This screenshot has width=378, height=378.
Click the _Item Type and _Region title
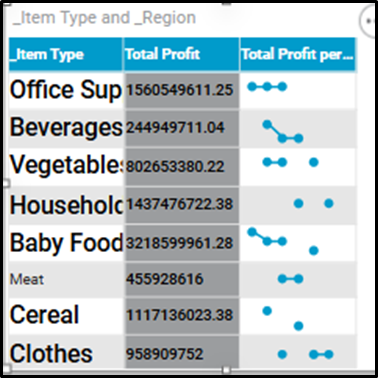click(x=104, y=18)
